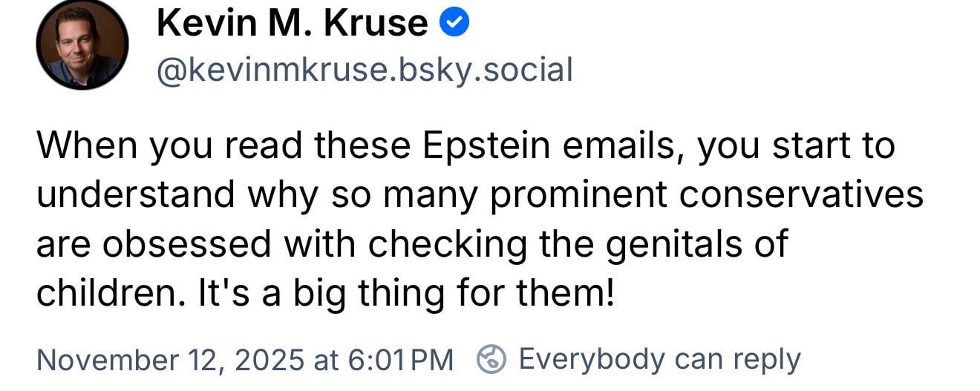This screenshot has height=391, width=980.
Task: Click the reply settings icon beside the timestamp
Action: (491, 359)
